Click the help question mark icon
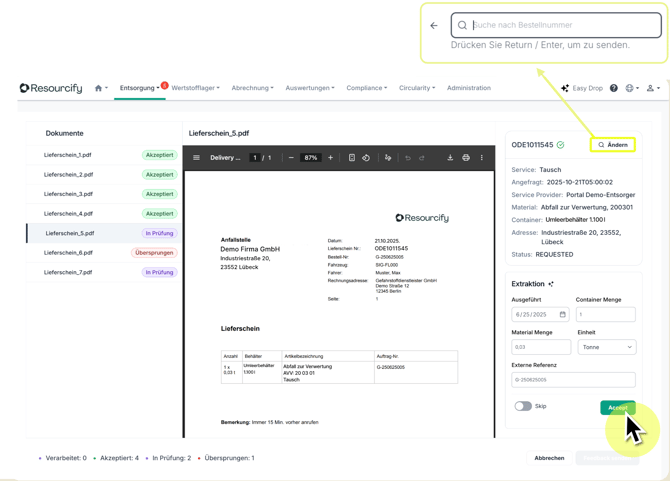This screenshot has width=670, height=481. [x=614, y=88]
